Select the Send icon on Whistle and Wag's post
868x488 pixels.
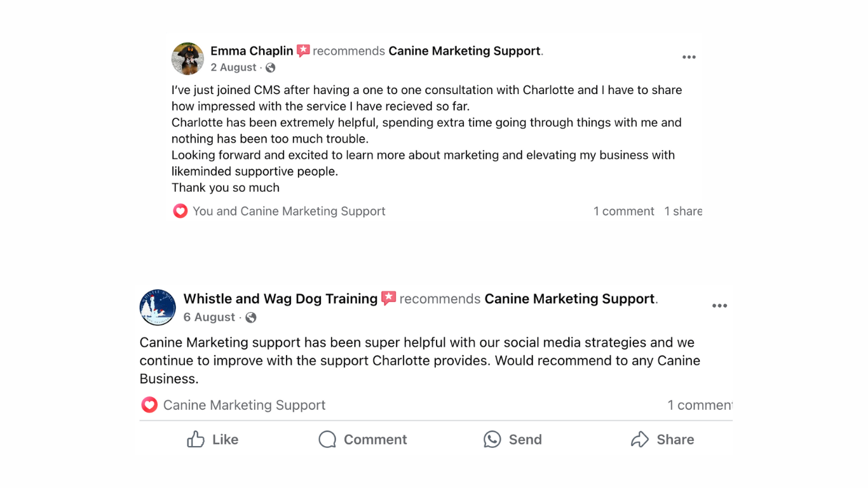click(492, 439)
